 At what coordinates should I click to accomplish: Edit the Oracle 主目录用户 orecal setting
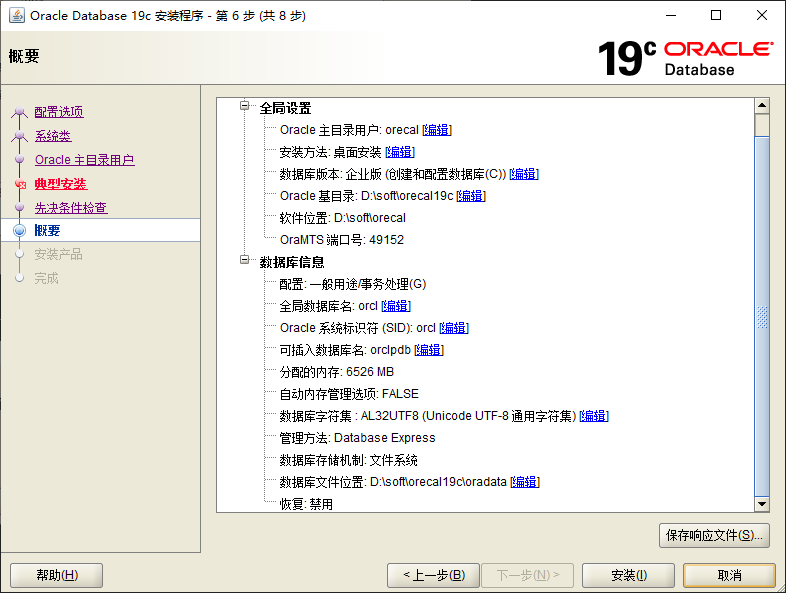click(437, 130)
